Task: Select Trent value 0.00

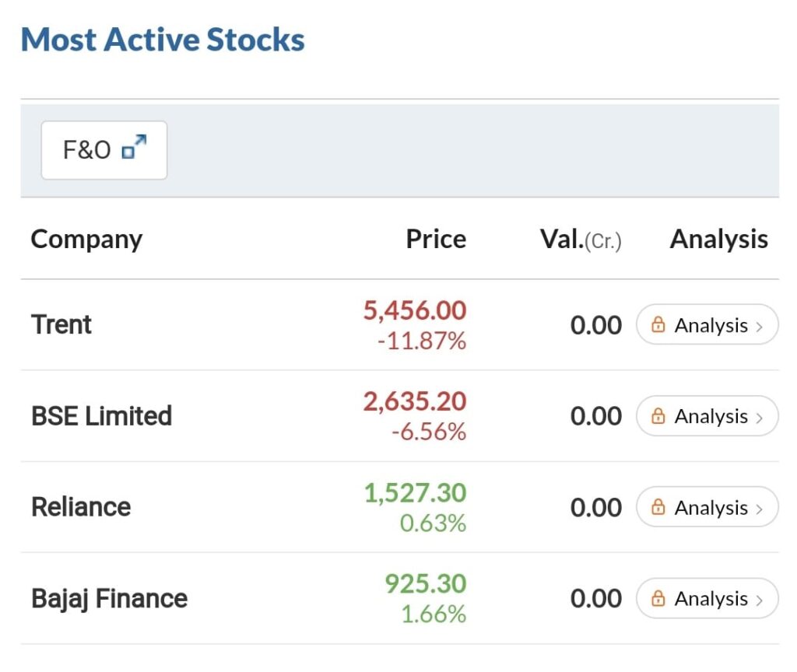Action: point(596,325)
